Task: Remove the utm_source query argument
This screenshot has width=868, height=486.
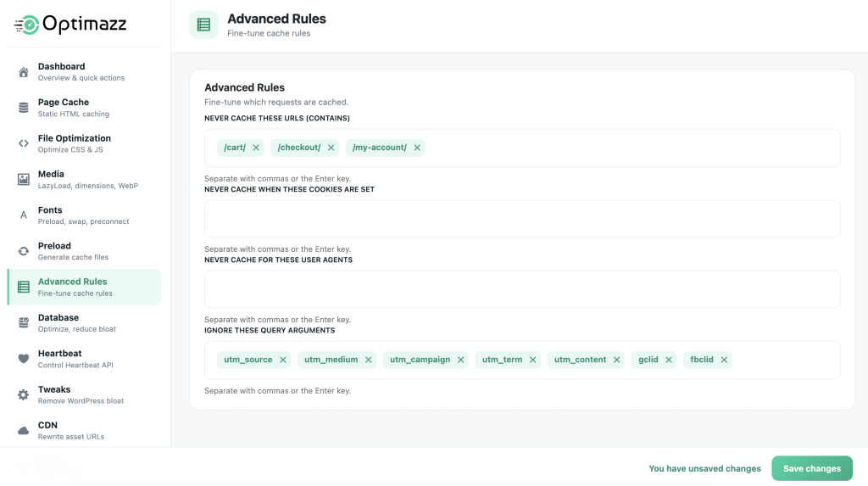Action: (x=283, y=360)
